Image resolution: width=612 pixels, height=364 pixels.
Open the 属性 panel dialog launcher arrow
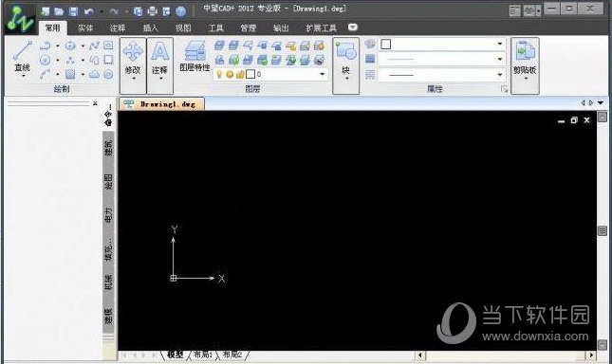504,89
